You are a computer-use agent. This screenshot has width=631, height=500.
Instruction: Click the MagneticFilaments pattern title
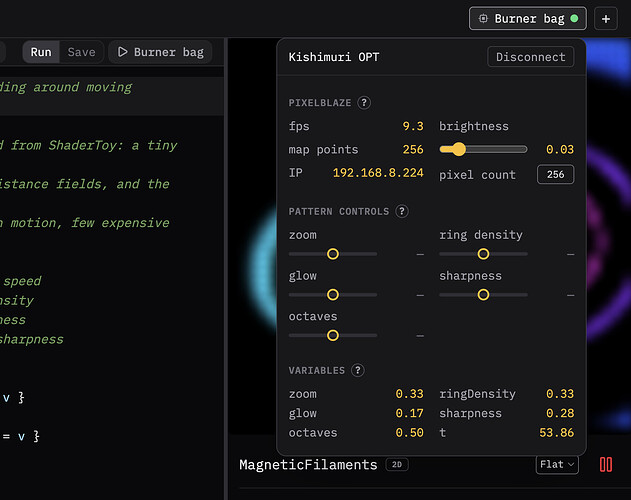[x=308, y=465]
